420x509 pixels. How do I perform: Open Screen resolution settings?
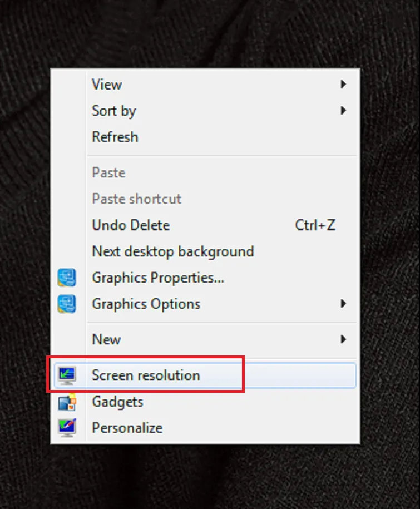point(145,375)
